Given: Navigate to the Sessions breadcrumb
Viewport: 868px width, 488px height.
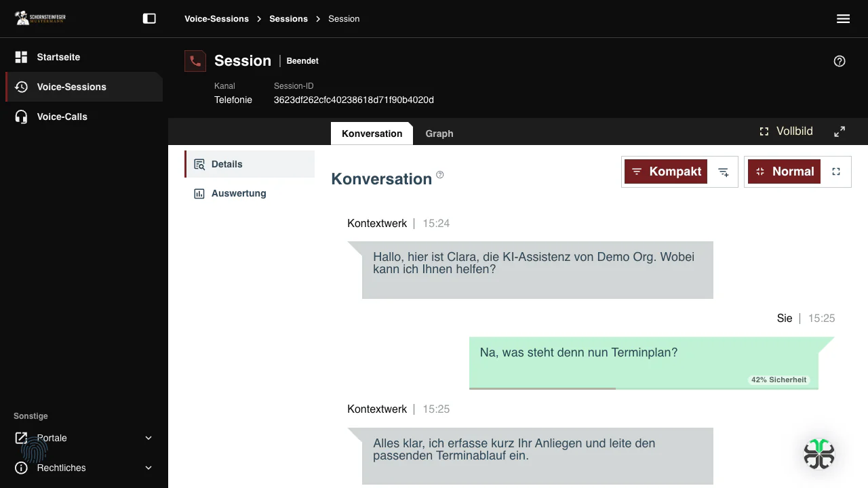Looking at the screenshot, I should (288, 19).
